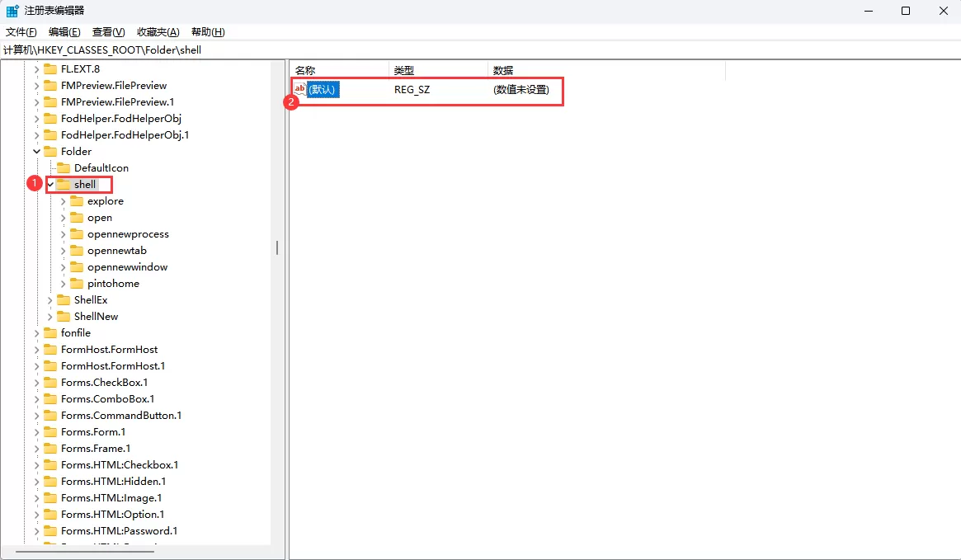
Task: Click the Registry Editor app icon in titlebar
Action: [11, 11]
